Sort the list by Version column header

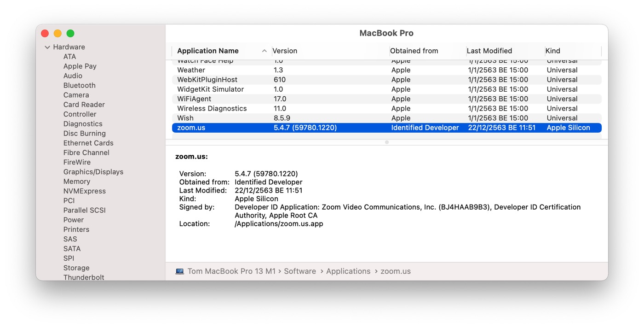pos(285,51)
